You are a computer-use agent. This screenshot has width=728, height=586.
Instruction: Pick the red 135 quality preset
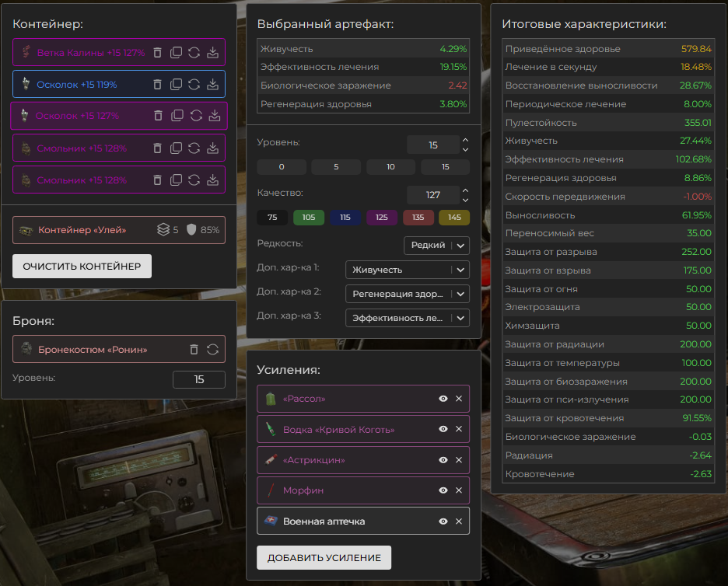click(418, 217)
